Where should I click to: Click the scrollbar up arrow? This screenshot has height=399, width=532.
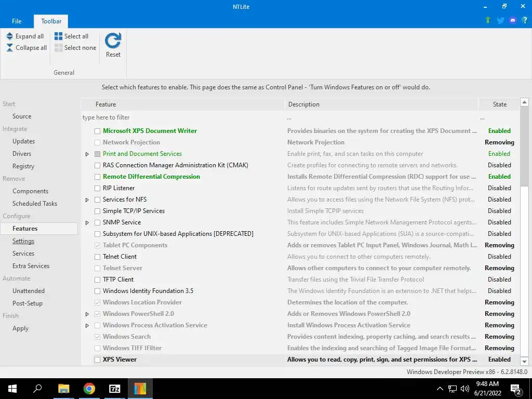524,102
